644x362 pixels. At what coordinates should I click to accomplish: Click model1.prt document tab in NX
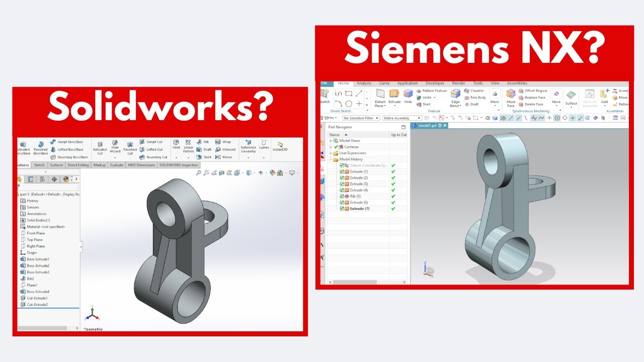click(429, 125)
